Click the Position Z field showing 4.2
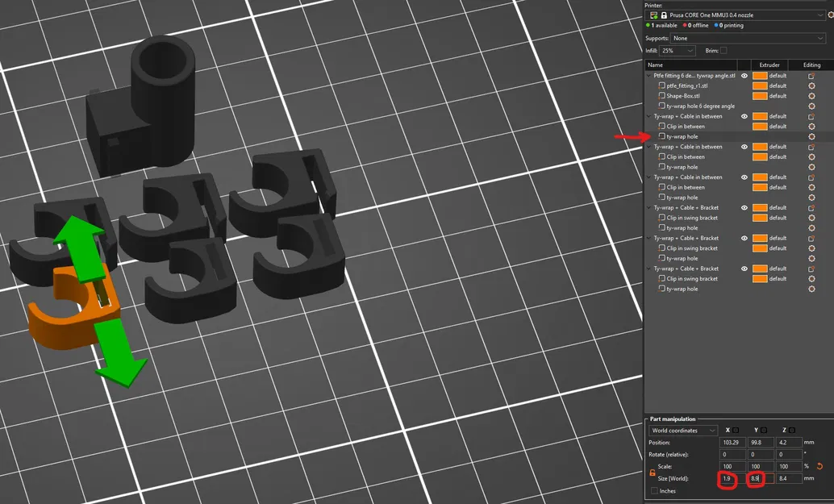834x504 pixels. pyautogui.click(x=789, y=443)
